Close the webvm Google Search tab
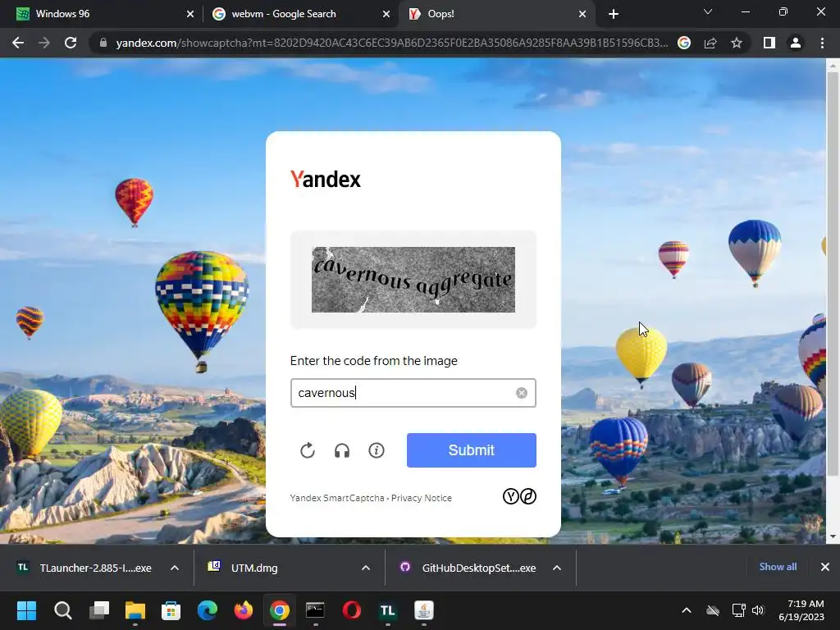The height and width of the screenshot is (630, 840). point(386,14)
